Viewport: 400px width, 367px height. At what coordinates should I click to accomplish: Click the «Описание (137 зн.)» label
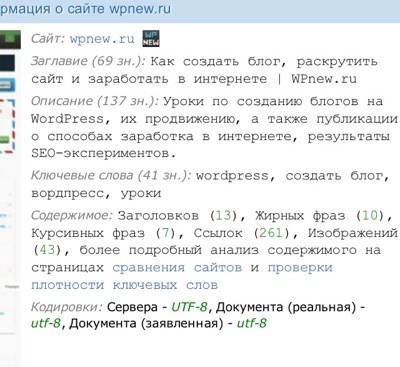point(95,101)
